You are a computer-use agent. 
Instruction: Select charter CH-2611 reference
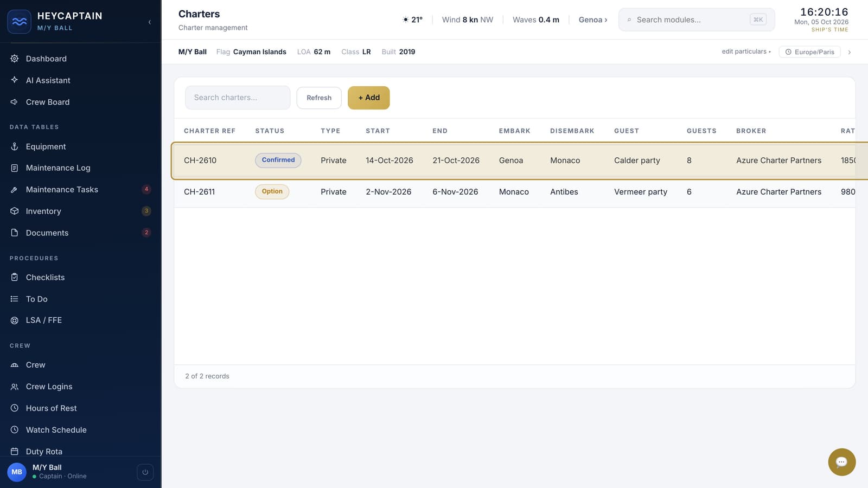(x=199, y=192)
